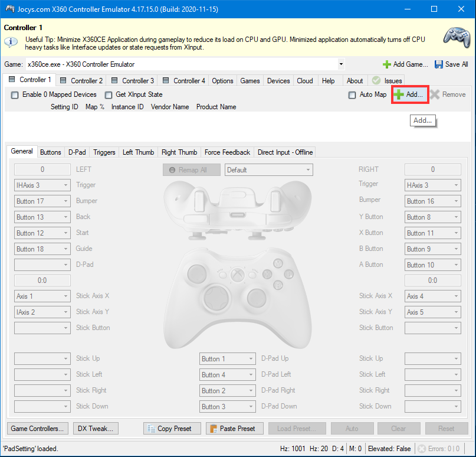Click the Remap All button
This screenshot has width=476, height=457.
(192, 170)
